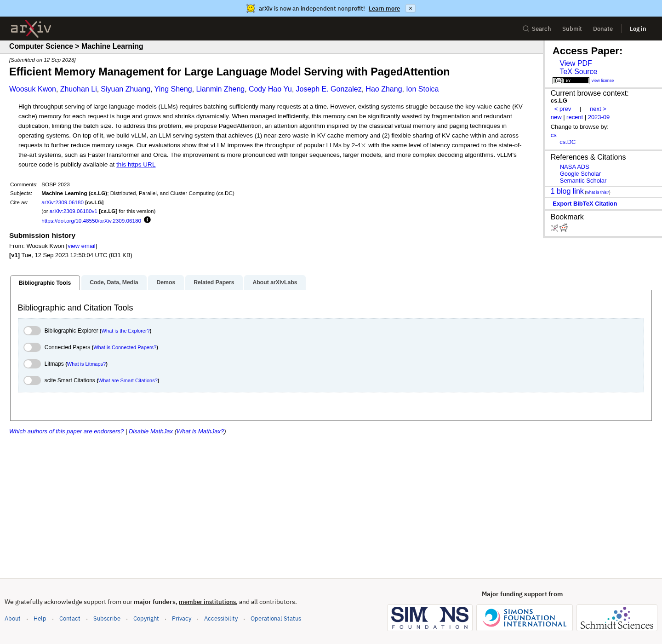The image size is (662, 644).
Task: Click arXiv:2309.06180v1 version link
Action: point(73,211)
